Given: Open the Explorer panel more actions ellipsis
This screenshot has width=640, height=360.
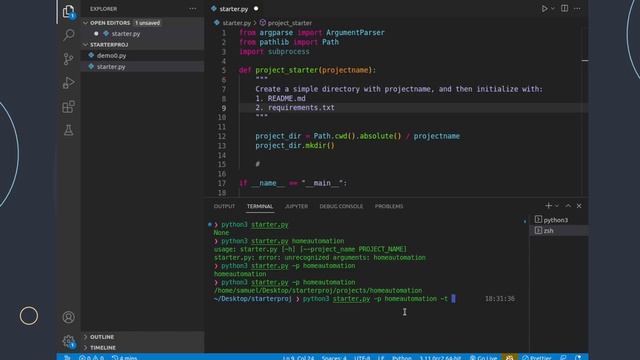Looking at the screenshot, I should coord(193,9).
